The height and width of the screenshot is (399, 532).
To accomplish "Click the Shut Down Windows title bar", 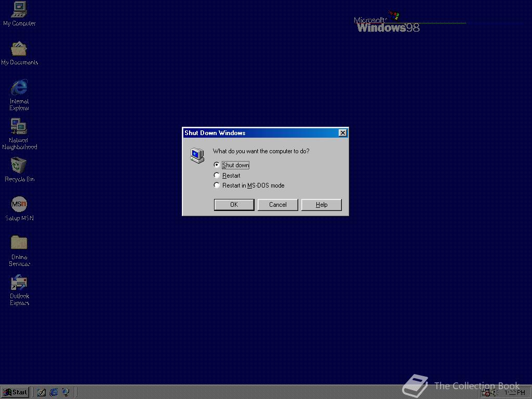I will pyautogui.click(x=265, y=132).
